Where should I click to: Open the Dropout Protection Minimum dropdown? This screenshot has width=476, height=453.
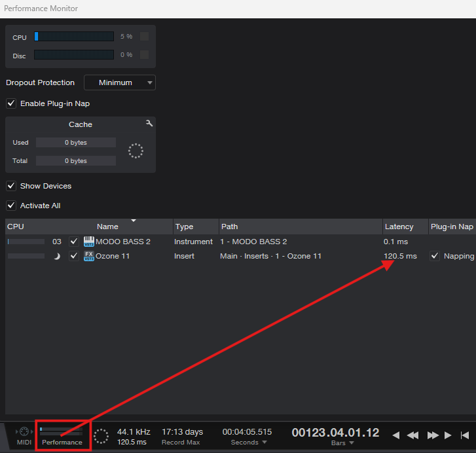120,82
